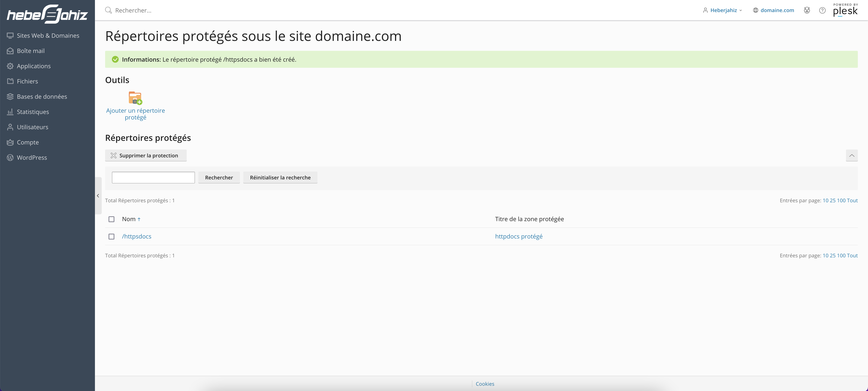Click the WordPress logo icon
Image resolution: width=868 pixels, height=391 pixels.
point(10,158)
